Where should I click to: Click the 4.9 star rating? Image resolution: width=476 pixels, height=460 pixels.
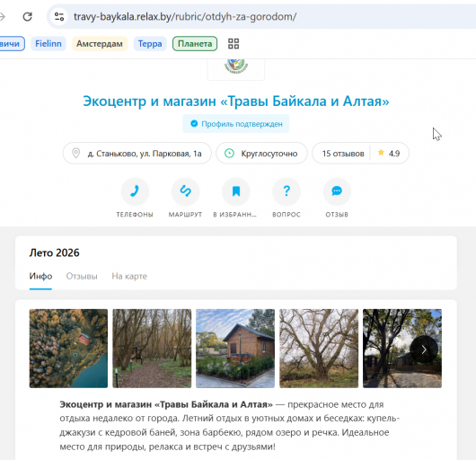[x=389, y=154]
